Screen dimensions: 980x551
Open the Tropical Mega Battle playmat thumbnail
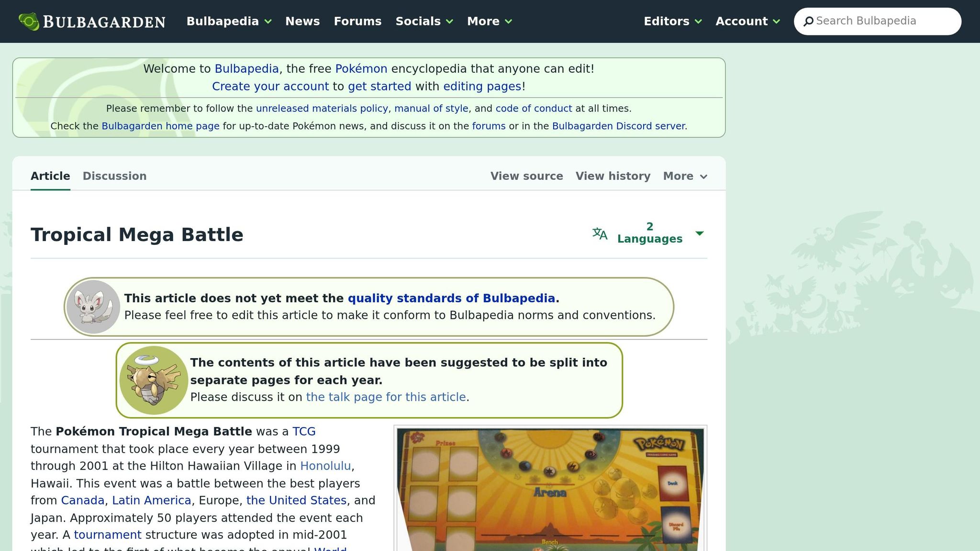pos(550,489)
